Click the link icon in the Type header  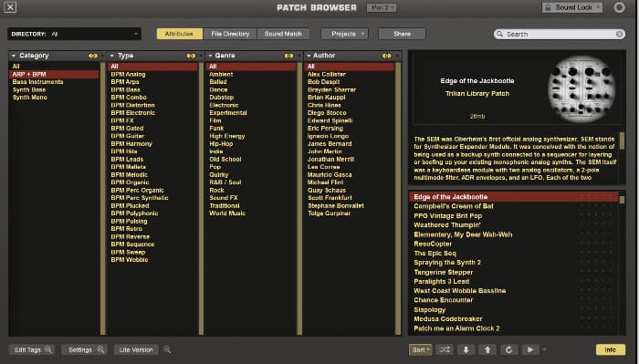pyautogui.click(x=191, y=56)
